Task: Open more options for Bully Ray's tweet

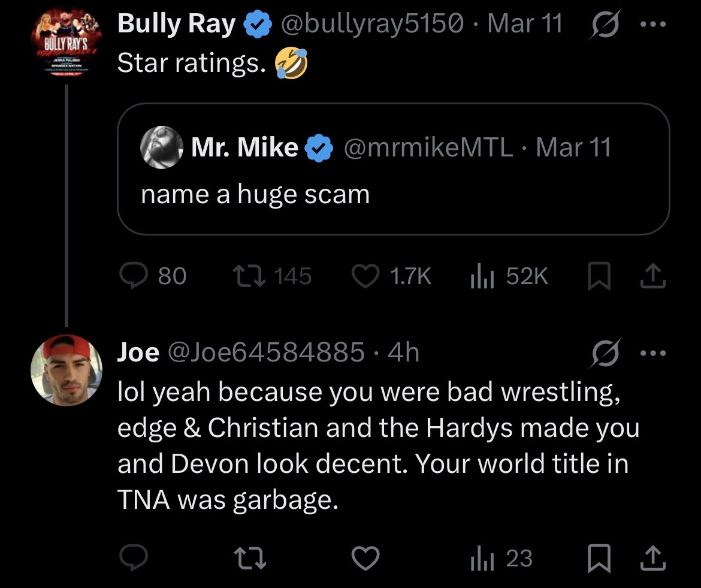Action: pos(653,24)
